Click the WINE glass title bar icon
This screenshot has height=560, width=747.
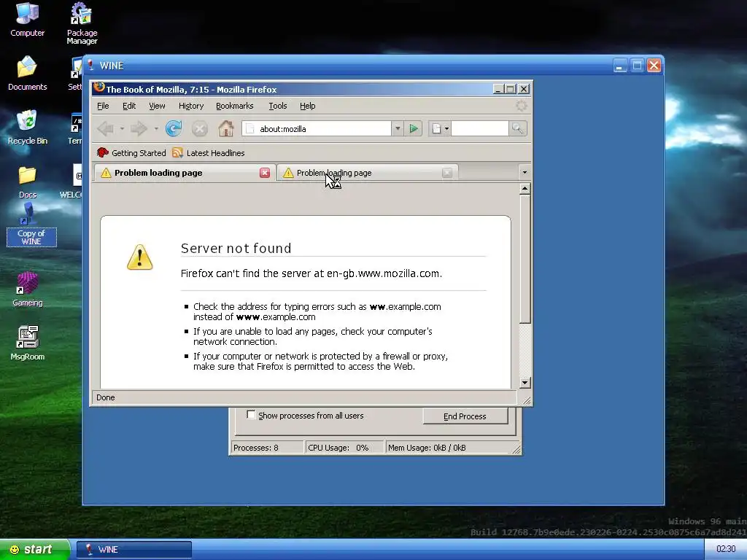click(90, 65)
